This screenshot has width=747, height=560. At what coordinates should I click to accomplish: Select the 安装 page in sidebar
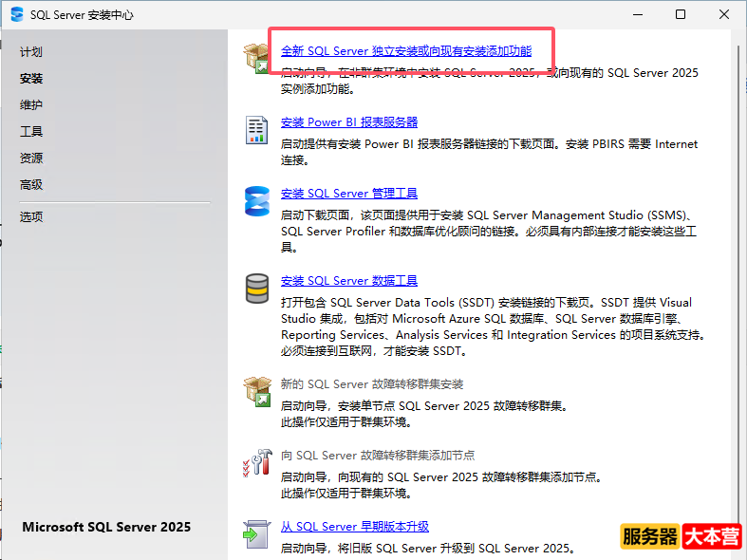pyautogui.click(x=31, y=79)
